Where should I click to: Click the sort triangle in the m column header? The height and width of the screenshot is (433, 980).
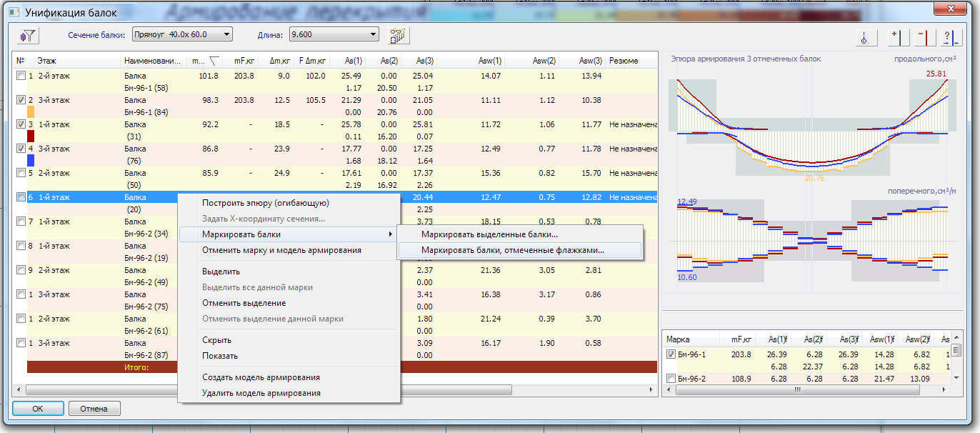214,61
